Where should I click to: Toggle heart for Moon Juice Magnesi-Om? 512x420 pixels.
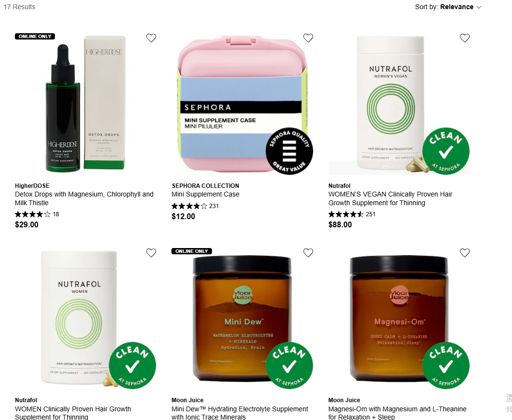464,253
